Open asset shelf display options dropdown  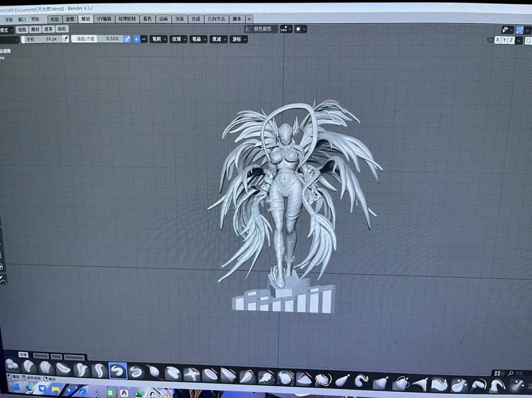(x=499, y=373)
